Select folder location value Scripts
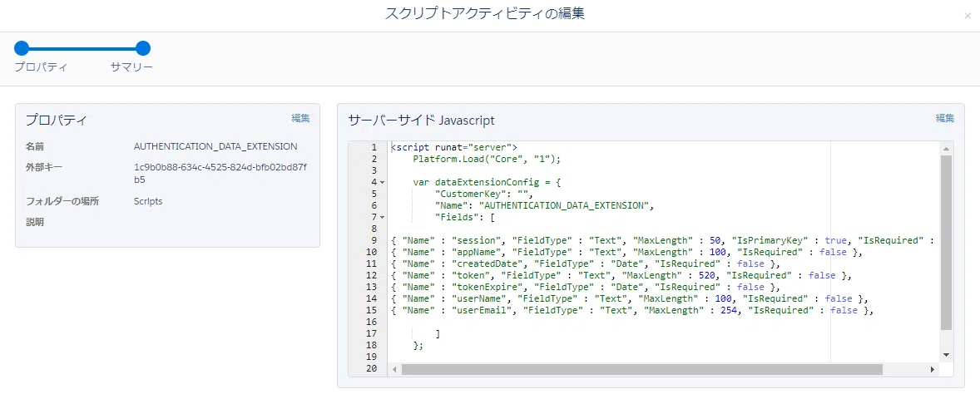Viewport: 980px width, 399px height. [x=148, y=202]
